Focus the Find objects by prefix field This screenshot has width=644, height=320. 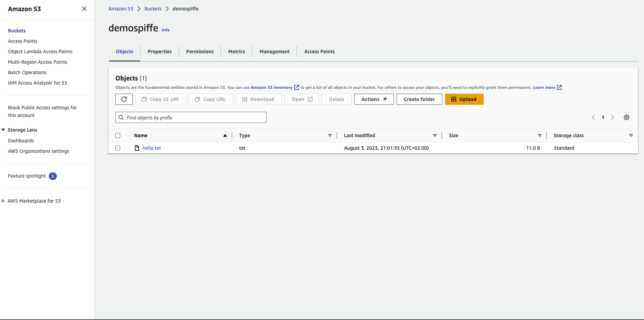click(x=191, y=117)
